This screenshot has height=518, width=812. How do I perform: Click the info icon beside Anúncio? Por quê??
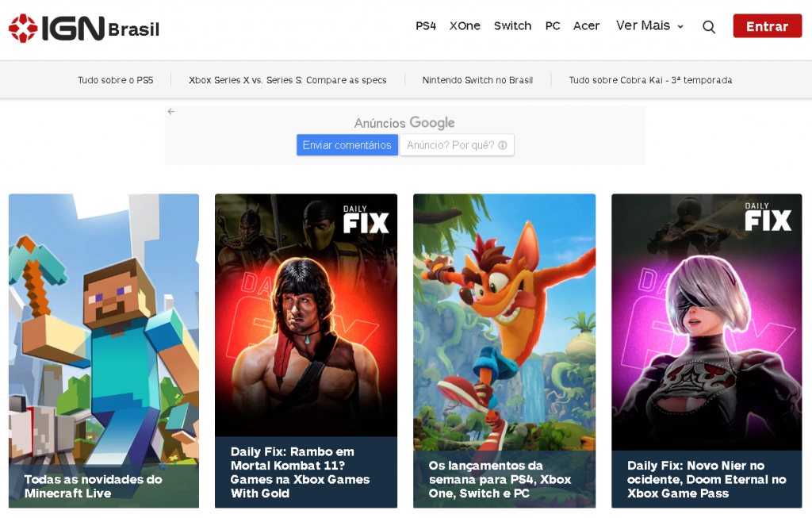tap(503, 145)
